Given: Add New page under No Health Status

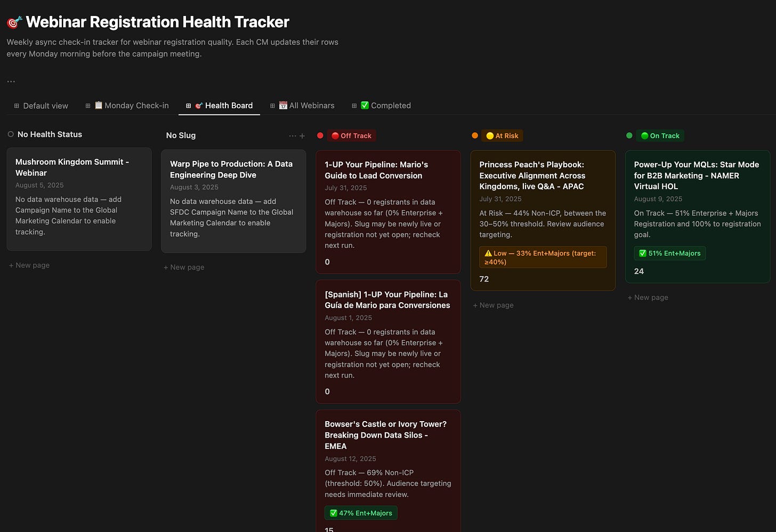Looking at the screenshot, I should 29,265.
